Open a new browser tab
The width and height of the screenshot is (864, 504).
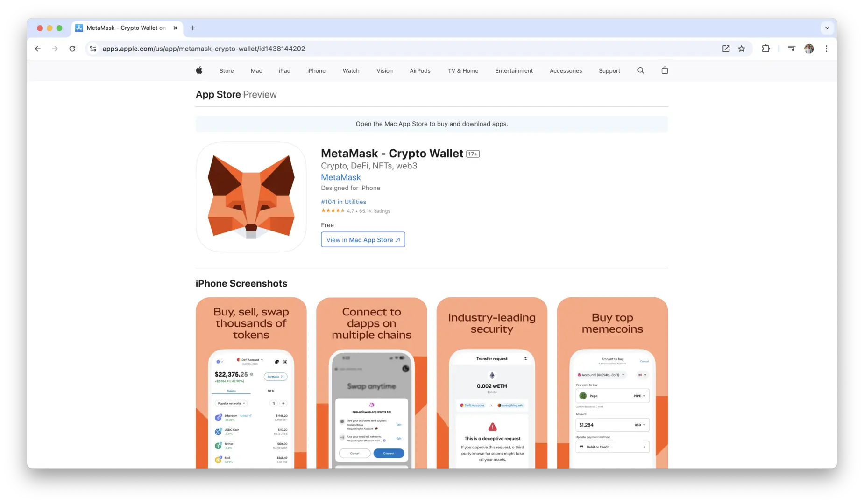193,28
